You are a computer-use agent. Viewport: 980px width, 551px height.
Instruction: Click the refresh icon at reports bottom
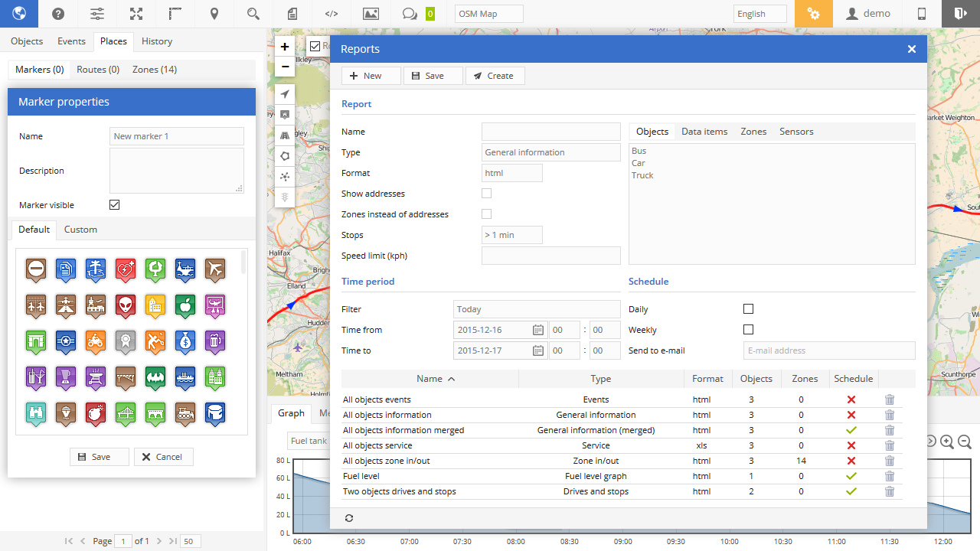349,518
